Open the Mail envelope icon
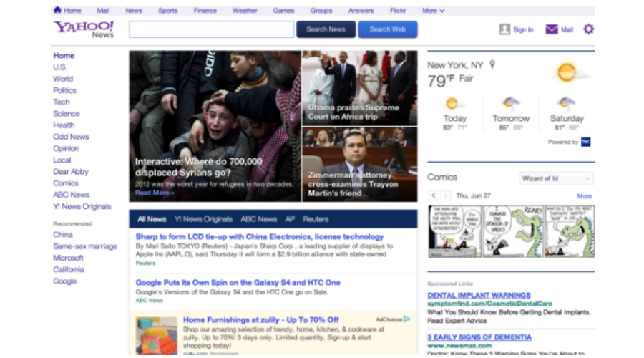The width and height of the screenshot is (644, 358). tap(552, 29)
